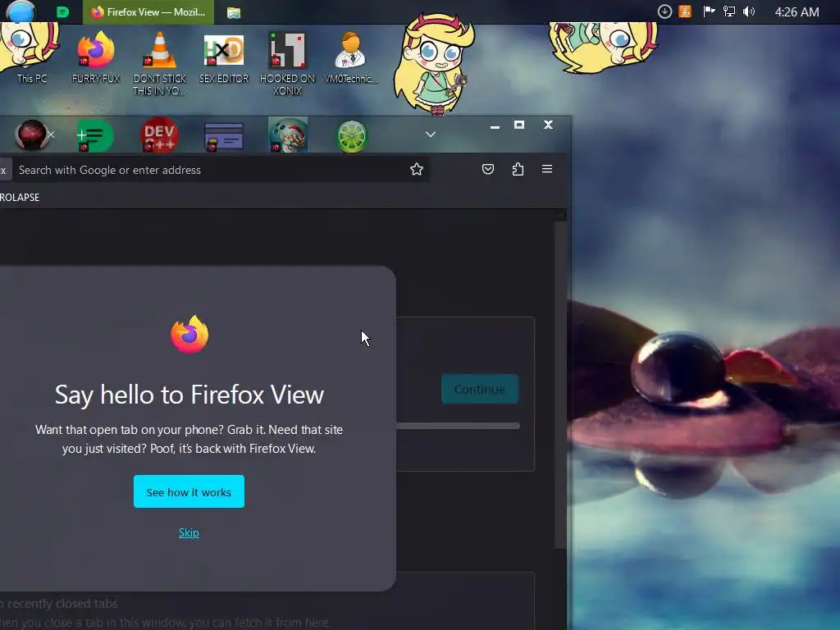Close the Firefox window
The height and width of the screenshot is (630, 840).
[547, 125]
